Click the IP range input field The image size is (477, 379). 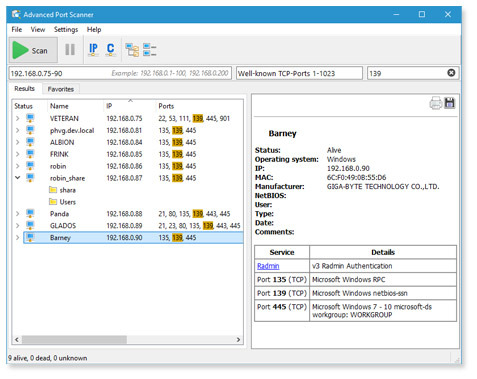[120, 73]
